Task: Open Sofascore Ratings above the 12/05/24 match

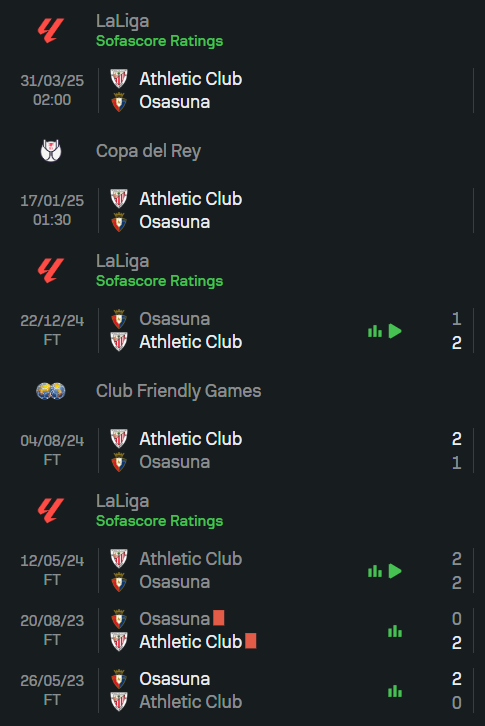Action: (159, 521)
